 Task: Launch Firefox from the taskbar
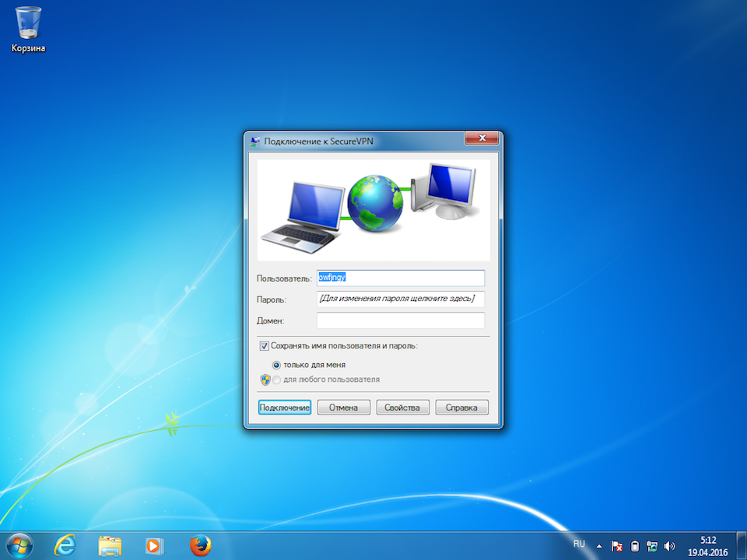[x=200, y=545]
